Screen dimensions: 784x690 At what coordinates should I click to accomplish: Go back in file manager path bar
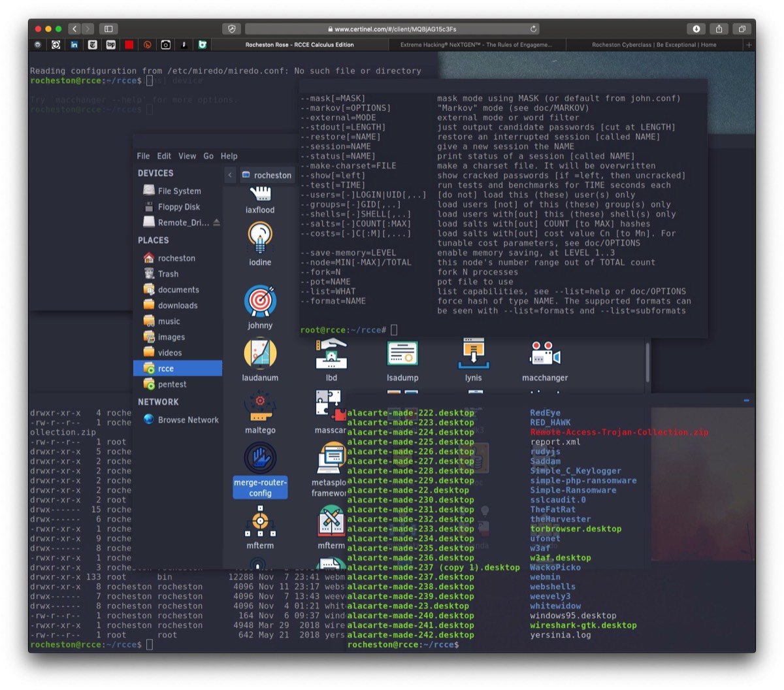pyautogui.click(x=230, y=175)
